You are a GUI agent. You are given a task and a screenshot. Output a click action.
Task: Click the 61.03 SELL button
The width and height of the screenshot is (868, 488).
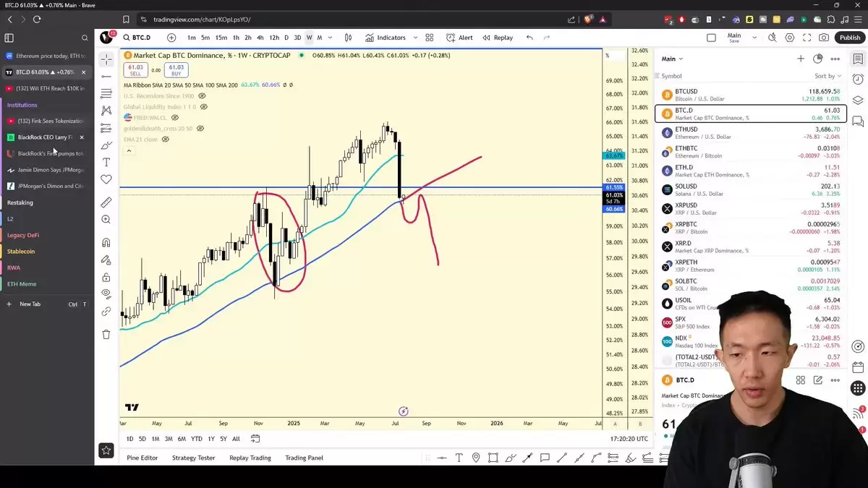pos(135,70)
